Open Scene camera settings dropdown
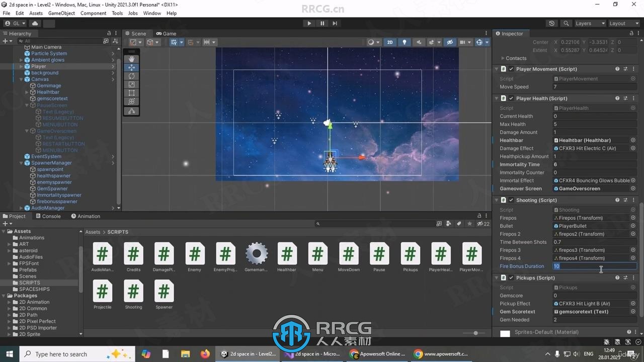 (465, 42)
